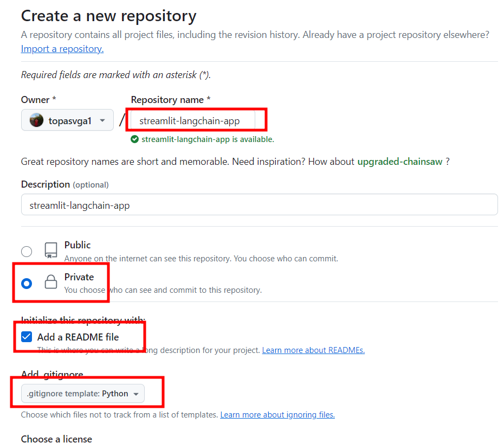Click the Description (optional) label

coord(65,184)
